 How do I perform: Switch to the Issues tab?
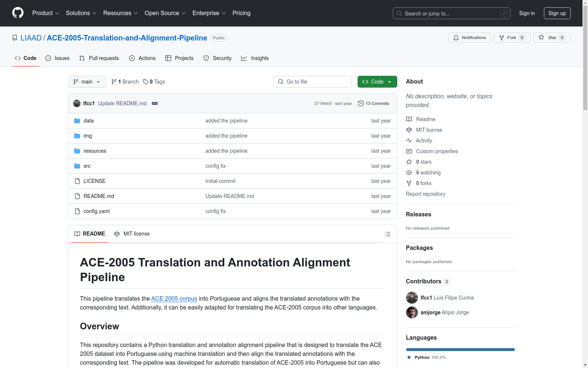coord(57,58)
